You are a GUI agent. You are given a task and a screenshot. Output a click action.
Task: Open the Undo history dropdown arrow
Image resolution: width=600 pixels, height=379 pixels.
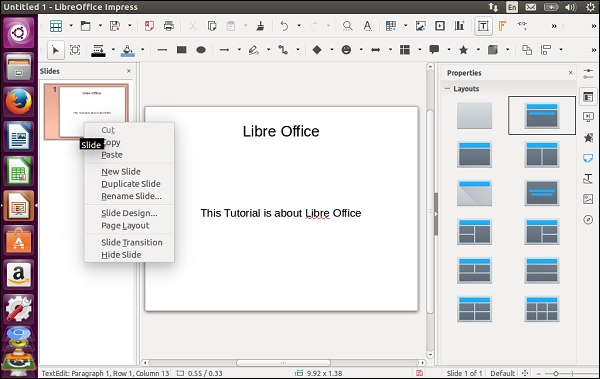pyautogui.click(x=299, y=26)
